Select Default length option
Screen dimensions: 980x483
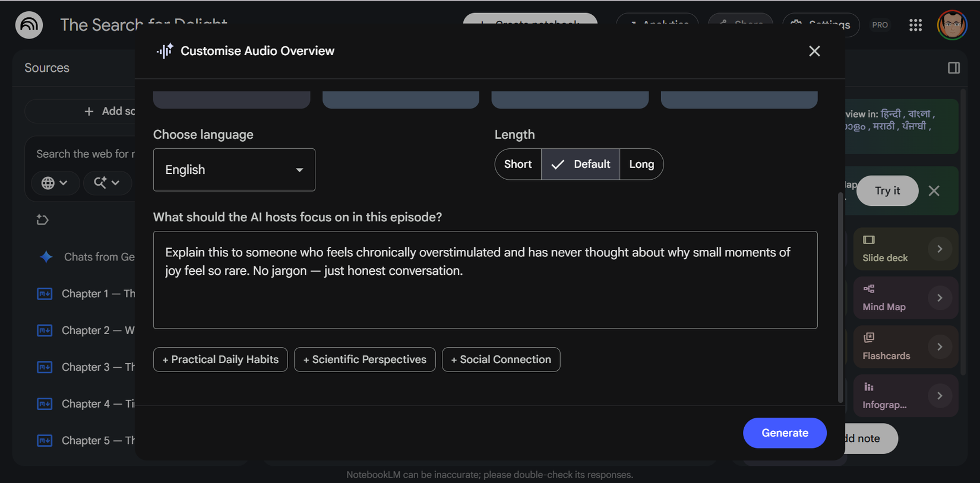(x=580, y=164)
